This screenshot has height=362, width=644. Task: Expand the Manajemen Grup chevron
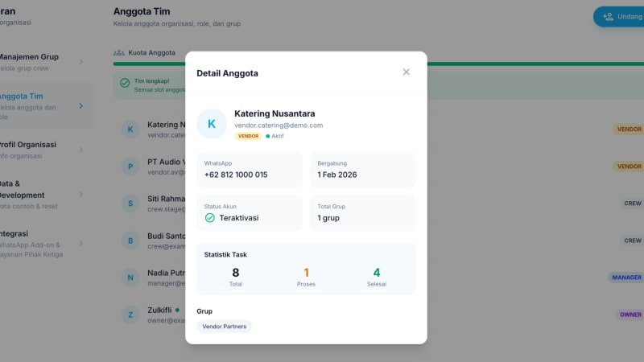point(81,62)
